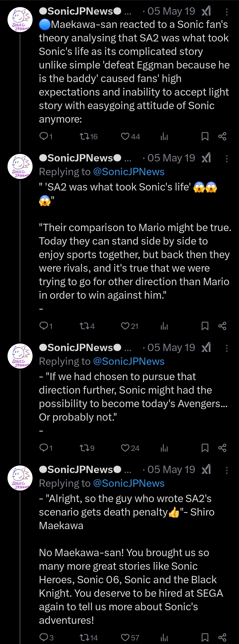This screenshot has height=644, width=239.
Task: View analytics for the first tweet
Action: click(x=164, y=136)
